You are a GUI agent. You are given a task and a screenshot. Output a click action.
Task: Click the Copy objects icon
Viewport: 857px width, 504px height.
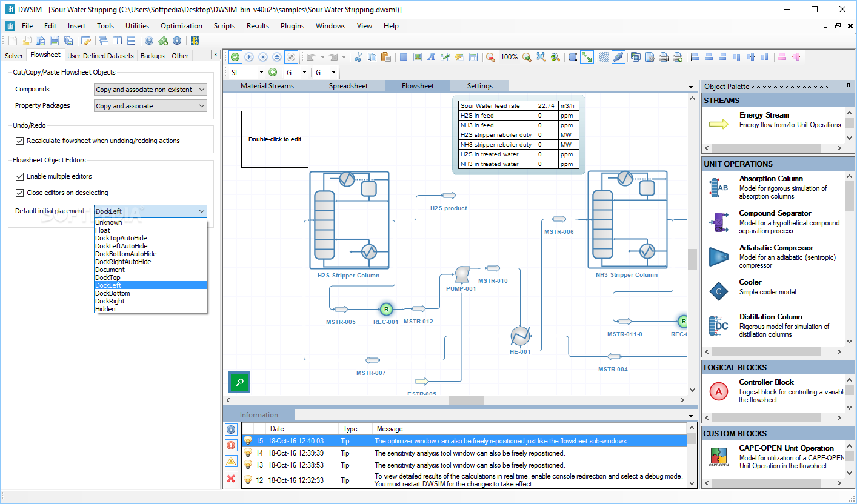point(372,57)
